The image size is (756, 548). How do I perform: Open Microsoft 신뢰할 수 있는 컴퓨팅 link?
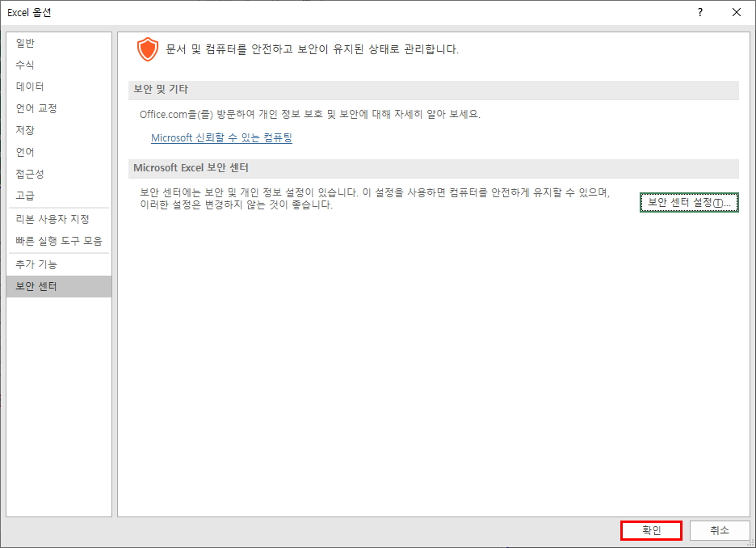[222, 138]
